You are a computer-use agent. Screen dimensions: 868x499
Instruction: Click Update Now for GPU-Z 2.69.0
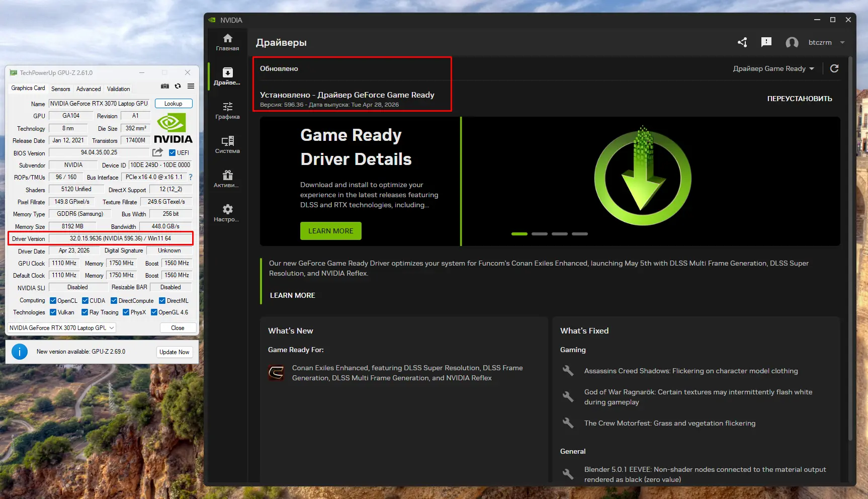tap(175, 352)
